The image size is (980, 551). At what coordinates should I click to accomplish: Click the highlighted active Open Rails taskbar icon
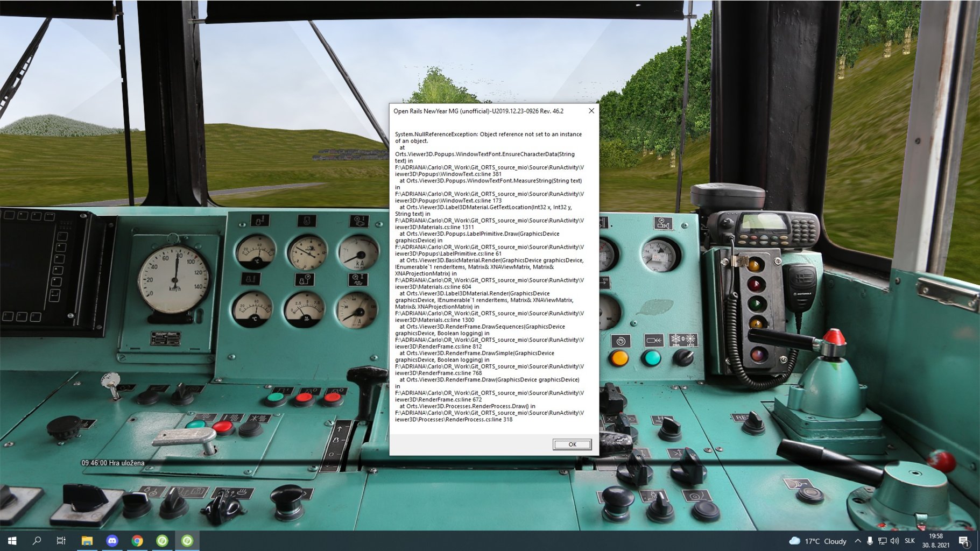click(x=187, y=541)
